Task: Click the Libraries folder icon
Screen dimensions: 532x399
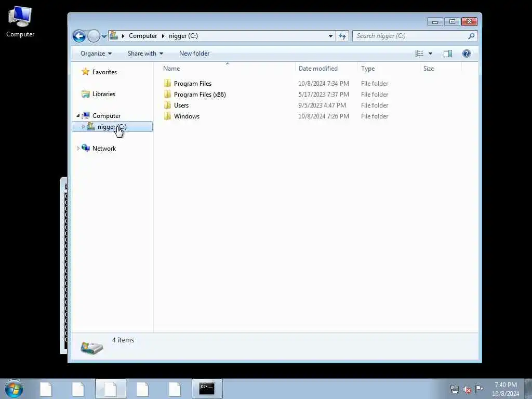Action: pos(86,94)
